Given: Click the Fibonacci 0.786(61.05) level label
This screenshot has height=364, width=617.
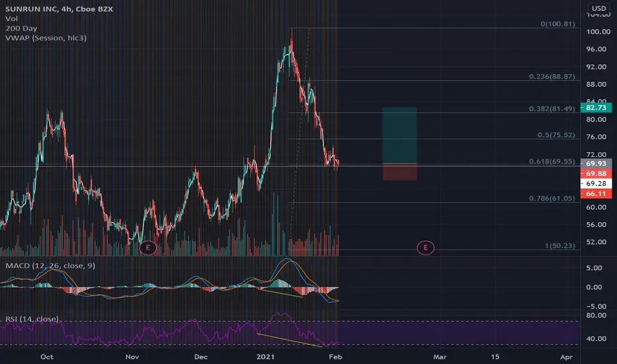Looking at the screenshot, I should [551, 199].
